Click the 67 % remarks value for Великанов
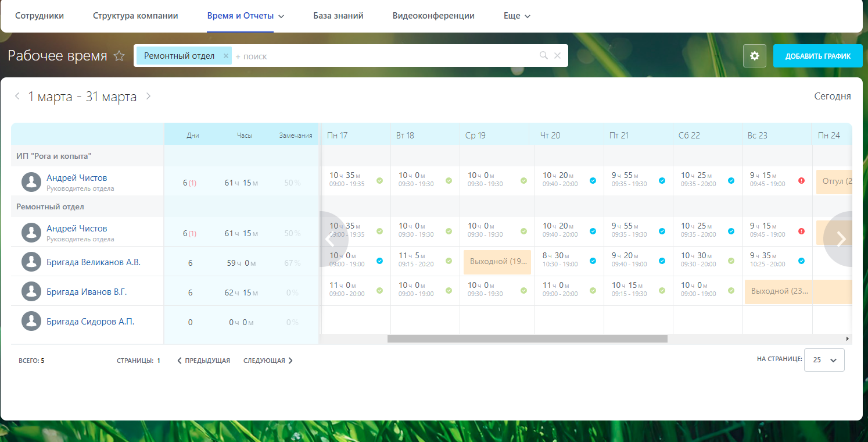The width and height of the screenshot is (868, 442). click(x=293, y=263)
